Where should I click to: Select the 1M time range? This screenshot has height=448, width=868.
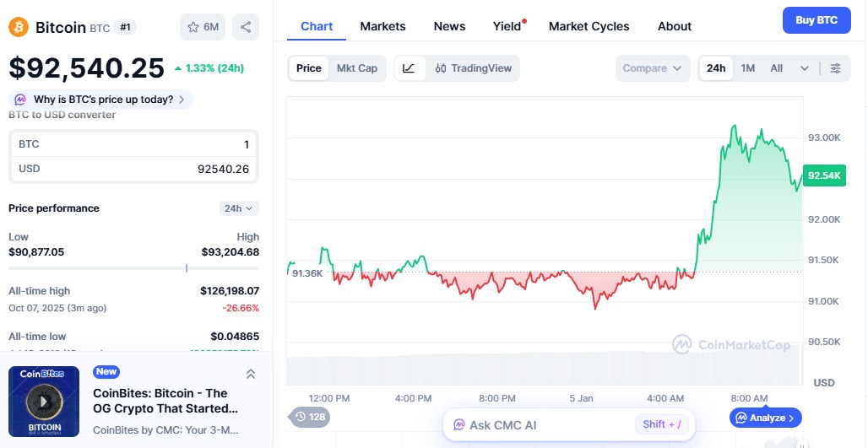[748, 68]
